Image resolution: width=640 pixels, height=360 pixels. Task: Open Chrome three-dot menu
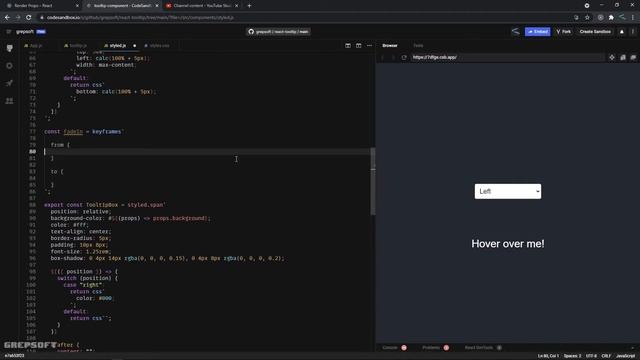point(633,18)
